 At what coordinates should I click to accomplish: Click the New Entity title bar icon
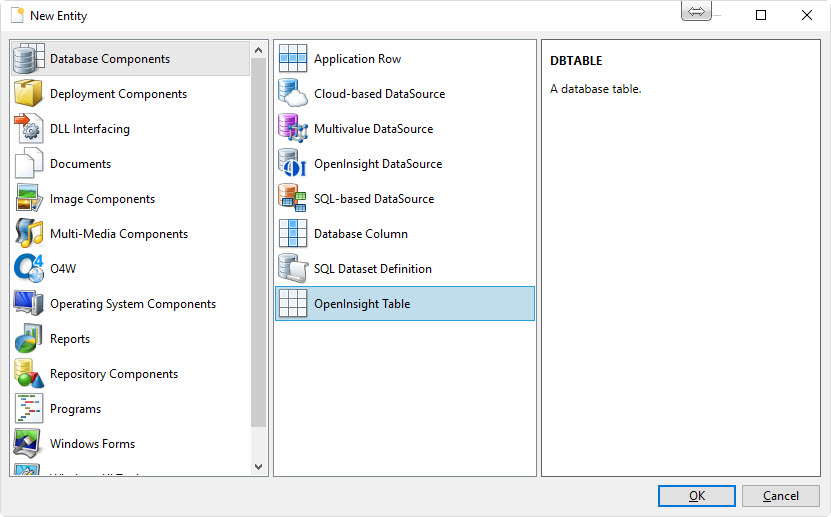17,15
